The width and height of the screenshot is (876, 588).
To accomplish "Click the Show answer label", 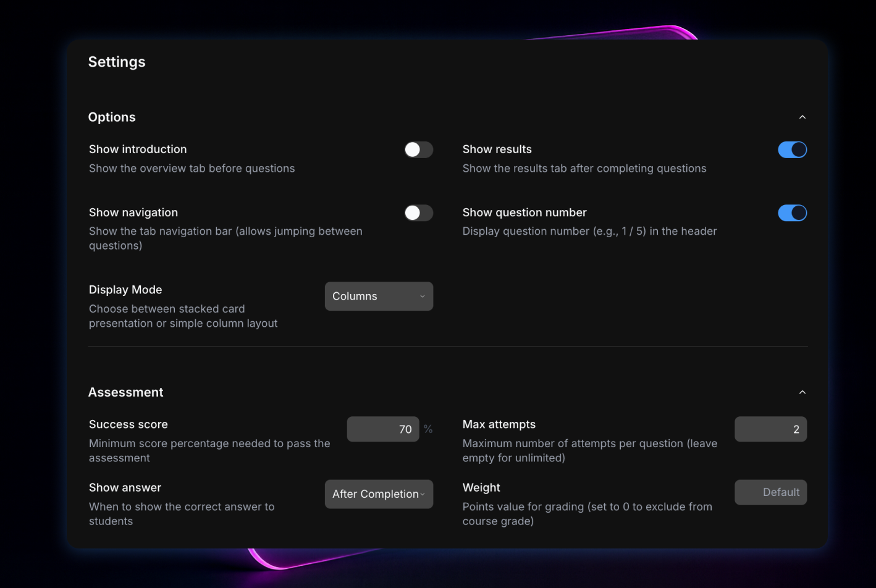I will click(x=125, y=487).
